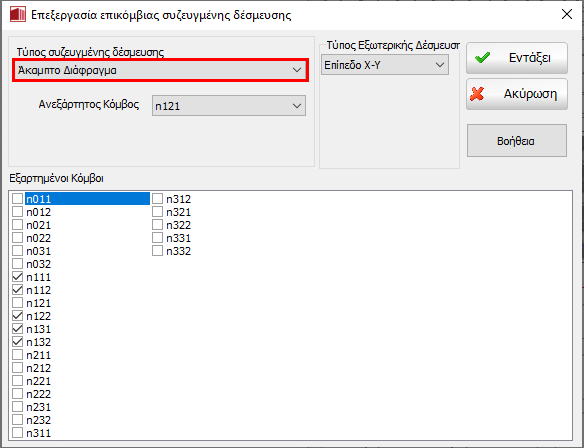Viewport: 584px width, 448px height.
Task: Expand the Ανεξάρτητος Κόμβος n121 combo box
Action: point(229,106)
